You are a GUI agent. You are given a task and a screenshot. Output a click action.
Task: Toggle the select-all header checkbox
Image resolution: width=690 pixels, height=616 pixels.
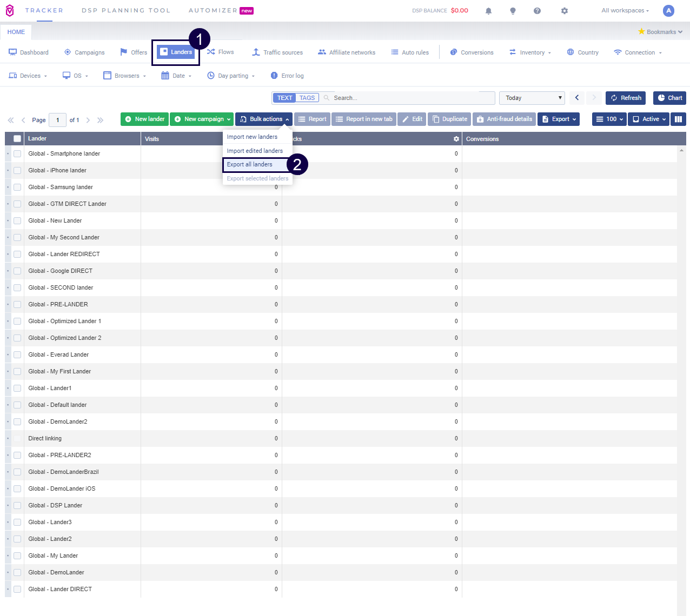[x=17, y=139]
